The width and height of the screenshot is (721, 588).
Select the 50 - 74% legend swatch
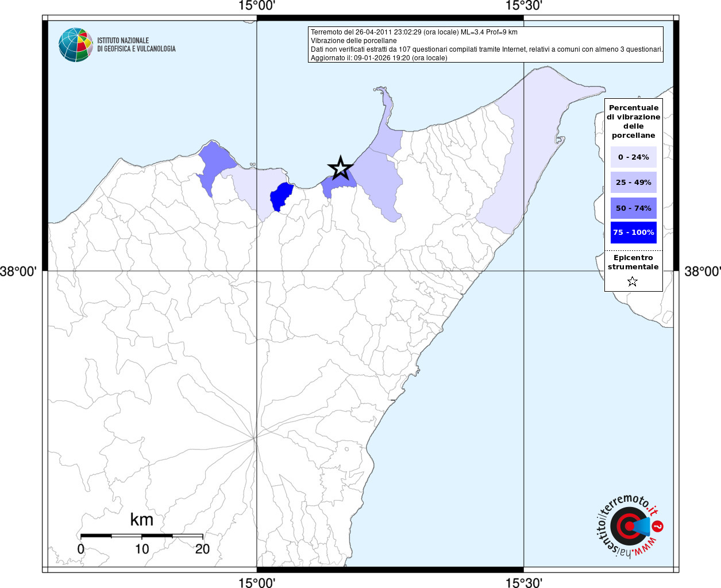click(634, 208)
